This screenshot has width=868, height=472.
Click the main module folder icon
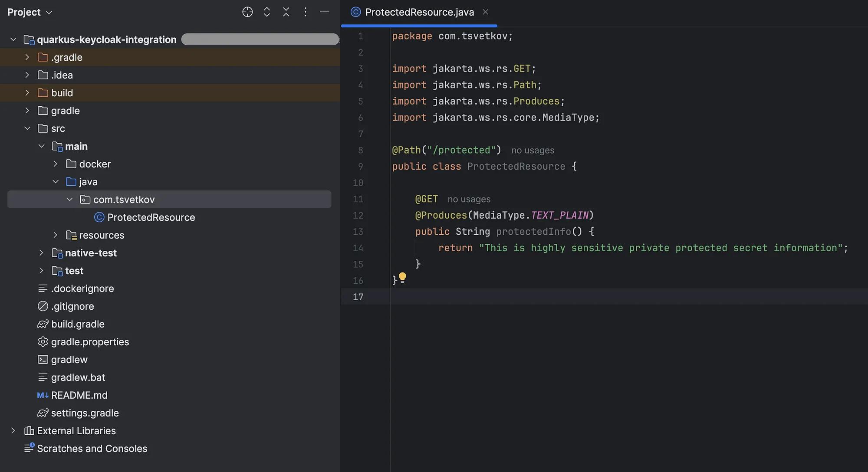point(57,146)
